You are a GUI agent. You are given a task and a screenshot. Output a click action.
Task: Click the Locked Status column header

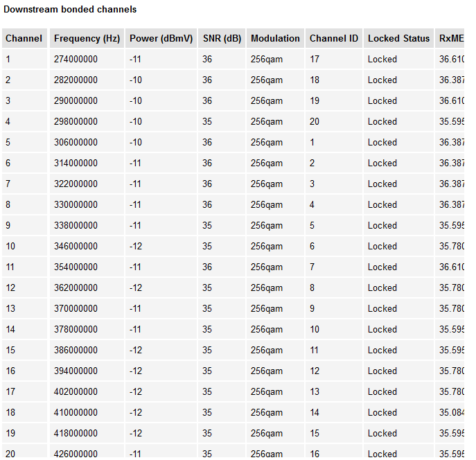[x=398, y=39]
